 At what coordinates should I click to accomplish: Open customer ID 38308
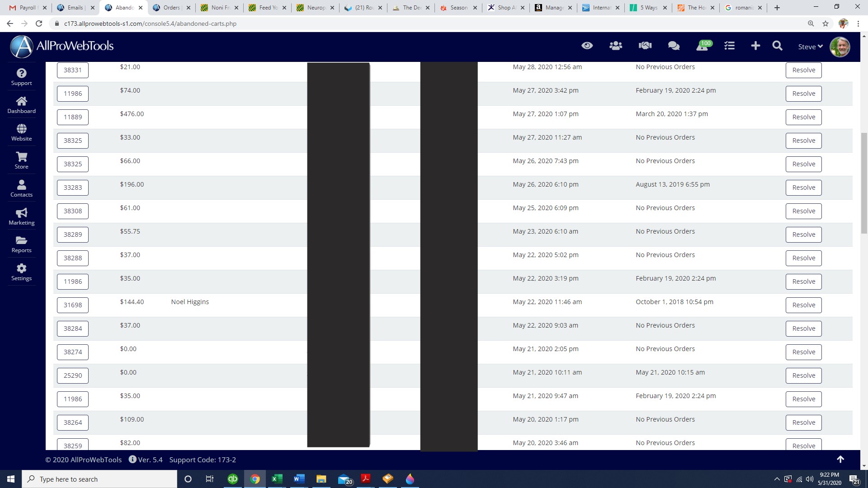click(x=73, y=211)
